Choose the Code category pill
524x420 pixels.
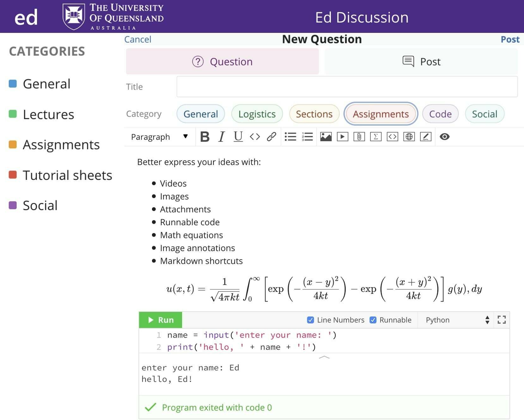[440, 114]
